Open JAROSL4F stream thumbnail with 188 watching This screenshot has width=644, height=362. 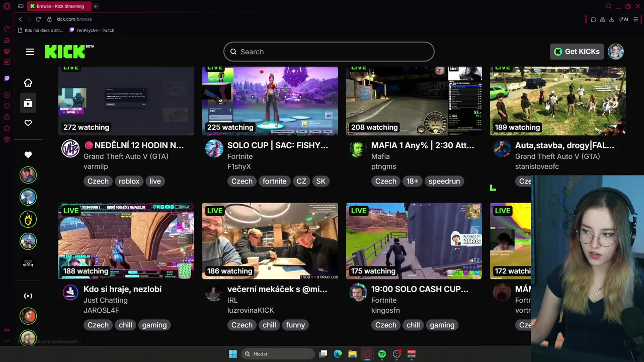click(126, 241)
